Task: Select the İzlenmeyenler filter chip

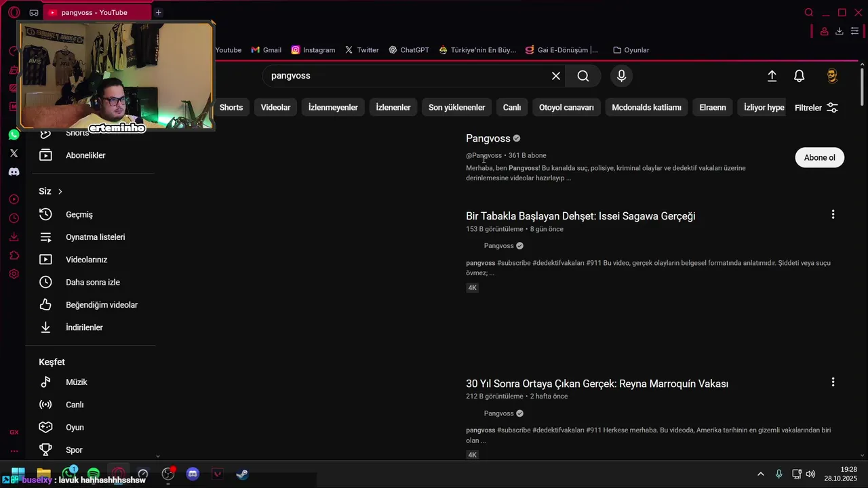Action: (x=333, y=107)
